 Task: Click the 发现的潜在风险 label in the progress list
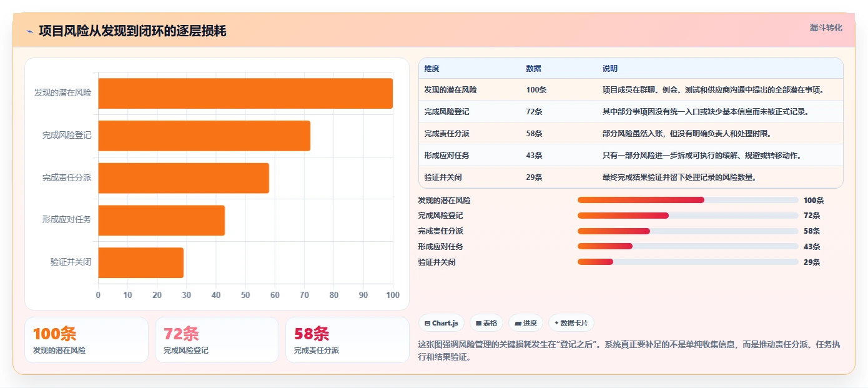click(x=444, y=201)
